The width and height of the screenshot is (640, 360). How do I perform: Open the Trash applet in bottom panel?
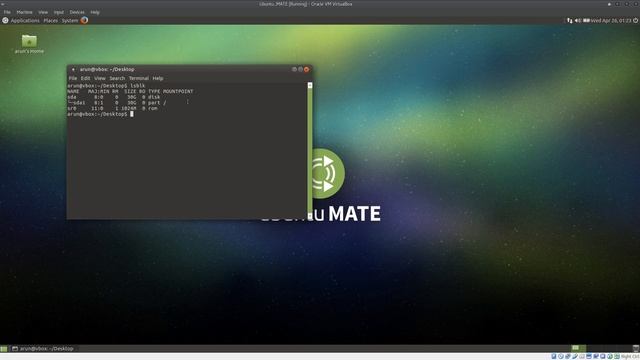(x=636, y=348)
